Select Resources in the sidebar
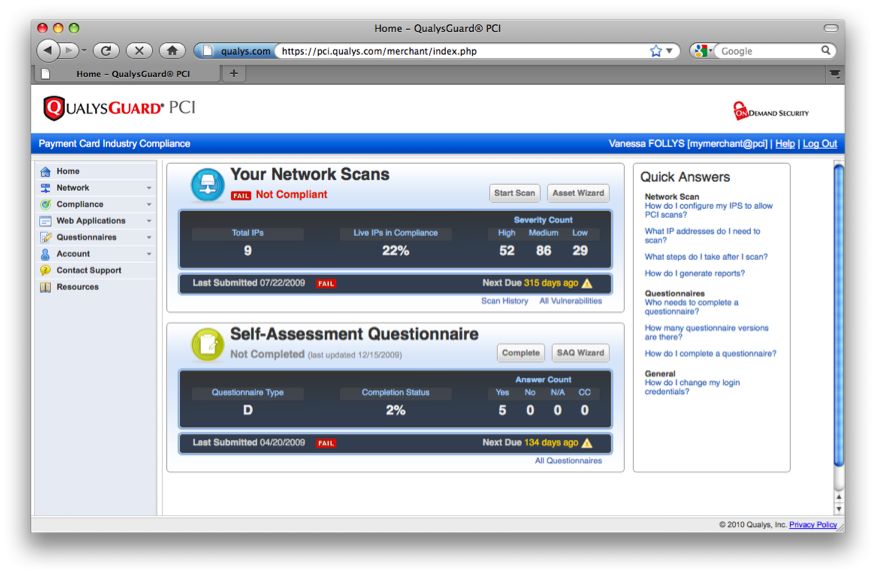876x575 pixels. click(x=96, y=287)
